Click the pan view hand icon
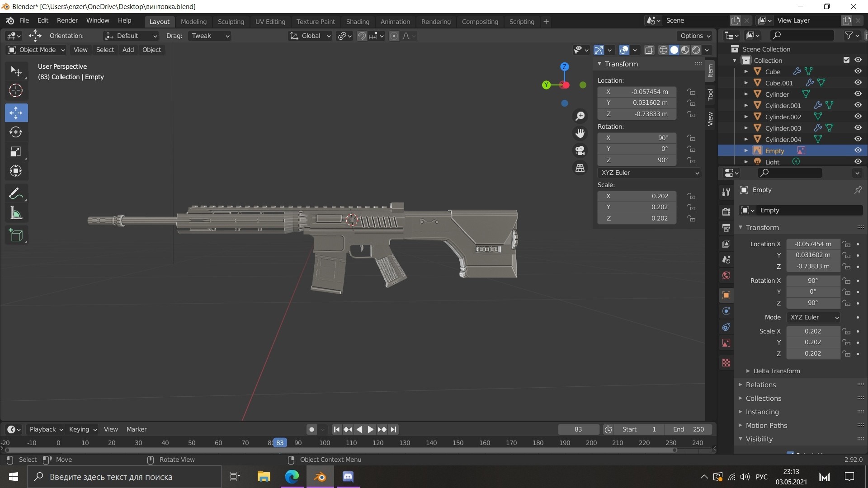 580,133
